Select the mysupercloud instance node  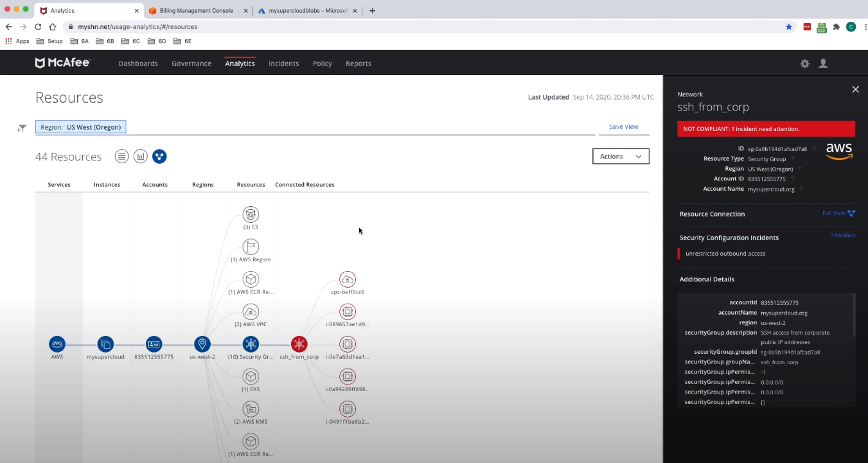coord(105,344)
